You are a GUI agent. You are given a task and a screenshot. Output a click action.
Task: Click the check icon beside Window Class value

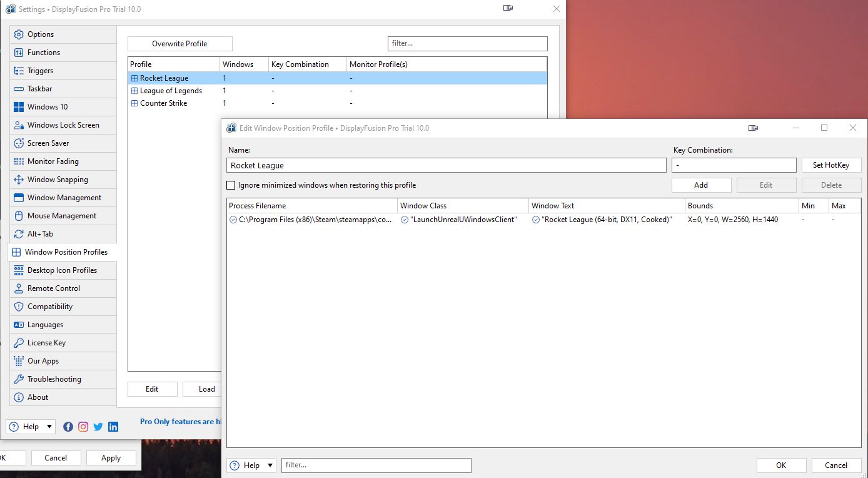[x=405, y=220]
